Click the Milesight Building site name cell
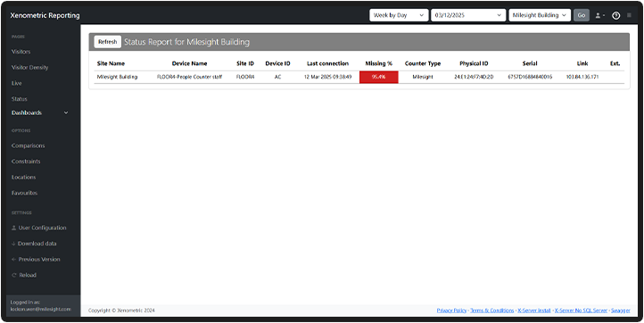 click(x=117, y=77)
